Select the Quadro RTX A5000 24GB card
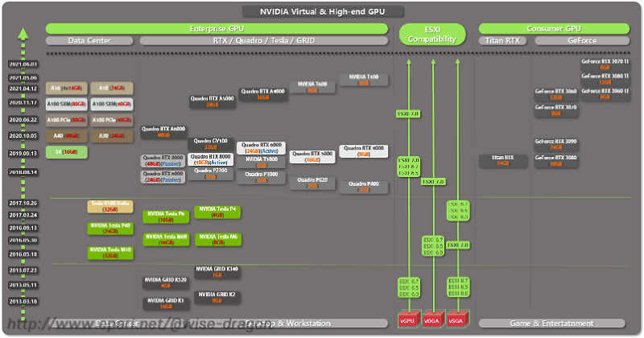This screenshot has height=338, width=644. point(213,101)
